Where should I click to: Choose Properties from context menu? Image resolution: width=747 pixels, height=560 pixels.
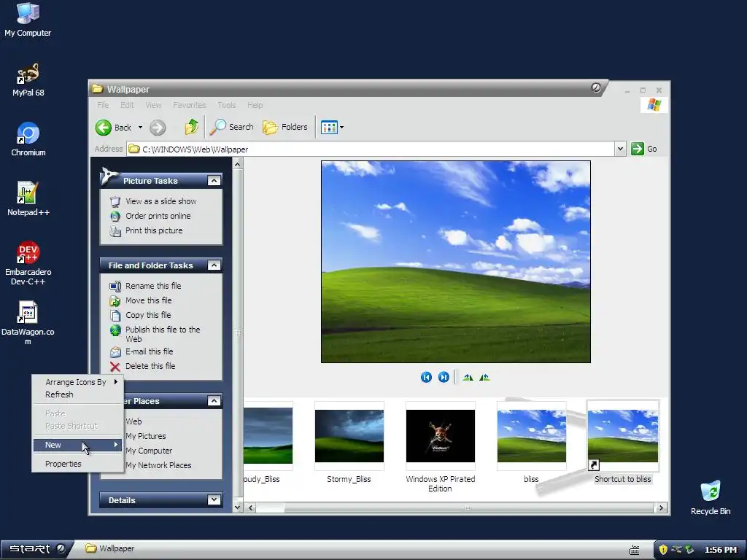77,464
